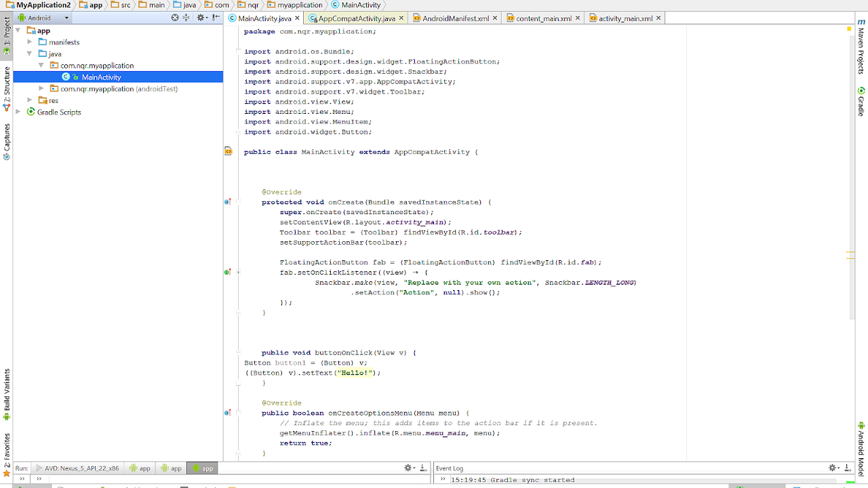Click the app module folder icon in tree

point(31,30)
